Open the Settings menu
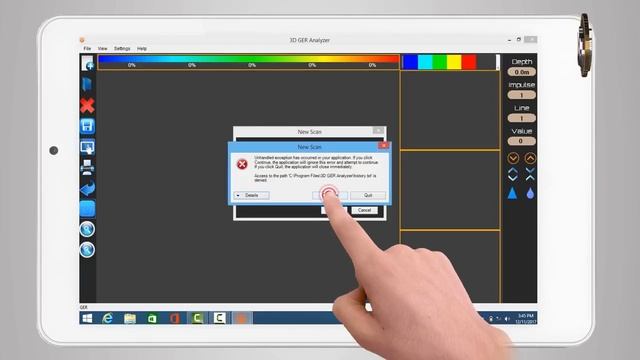The width and height of the screenshot is (640, 360). click(x=122, y=49)
